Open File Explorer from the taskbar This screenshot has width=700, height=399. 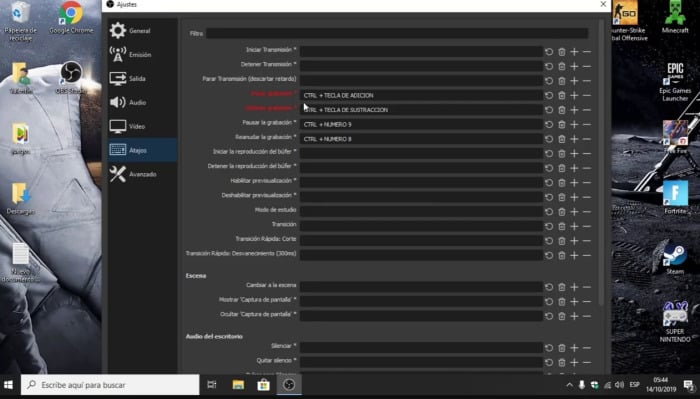[238, 385]
